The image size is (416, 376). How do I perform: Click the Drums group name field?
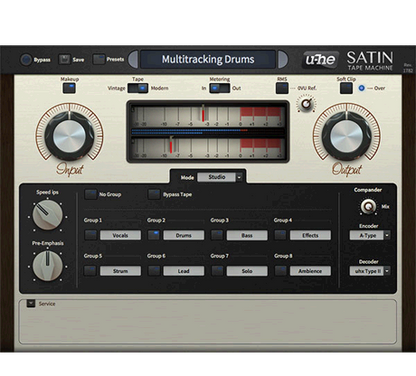184,235
